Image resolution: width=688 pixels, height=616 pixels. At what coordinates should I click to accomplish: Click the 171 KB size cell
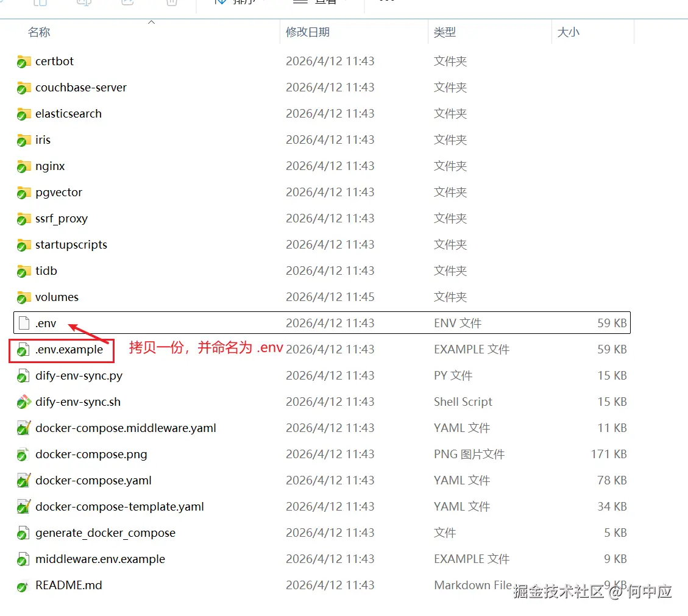(x=609, y=454)
